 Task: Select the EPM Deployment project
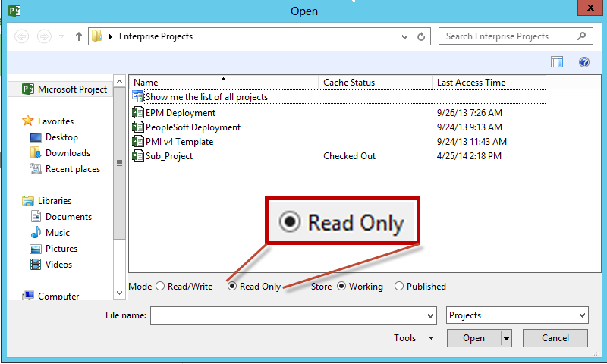point(181,112)
